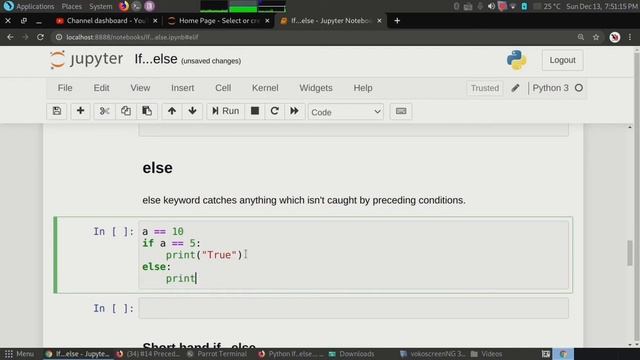
Task: Restart kernel and run all (fast-forward icon)
Action: coord(294,111)
